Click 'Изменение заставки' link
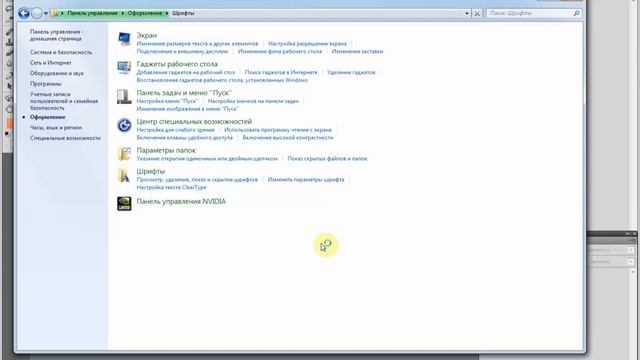Viewport: 640px width, 360px height. point(357,51)
